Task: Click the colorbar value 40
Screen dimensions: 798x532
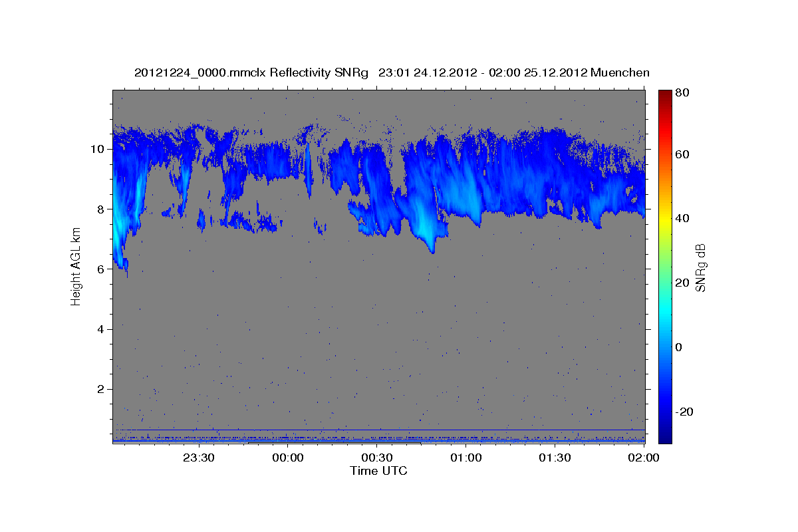Action: 683,219
